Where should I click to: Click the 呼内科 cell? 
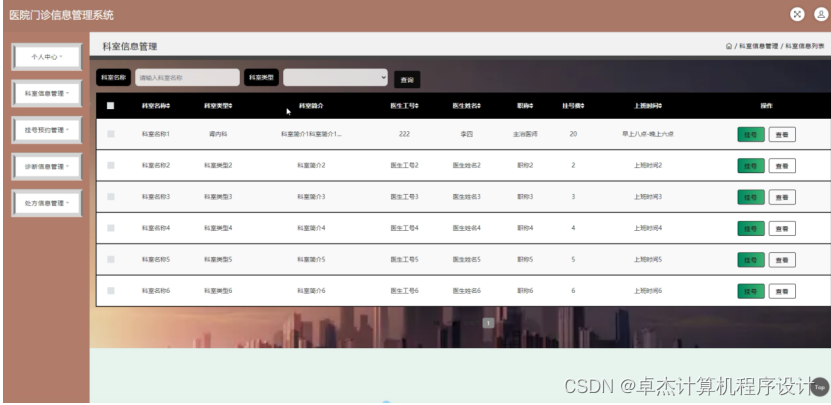218,134
